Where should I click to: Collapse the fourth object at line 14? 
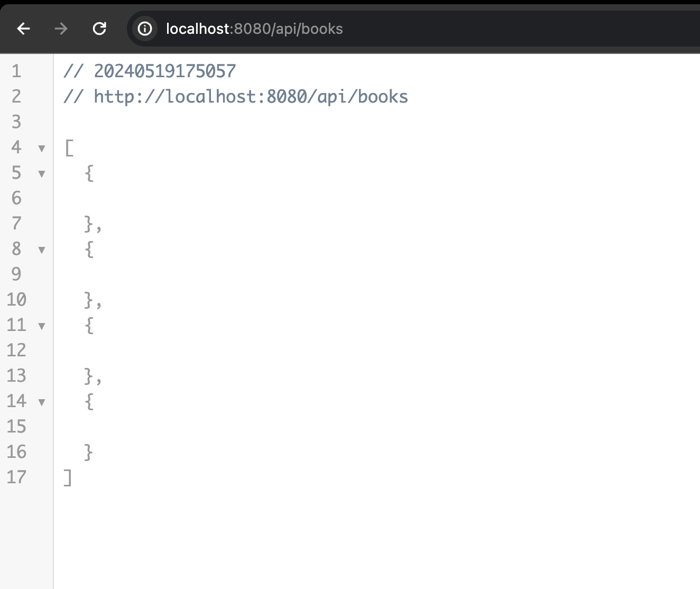[42, 402]
